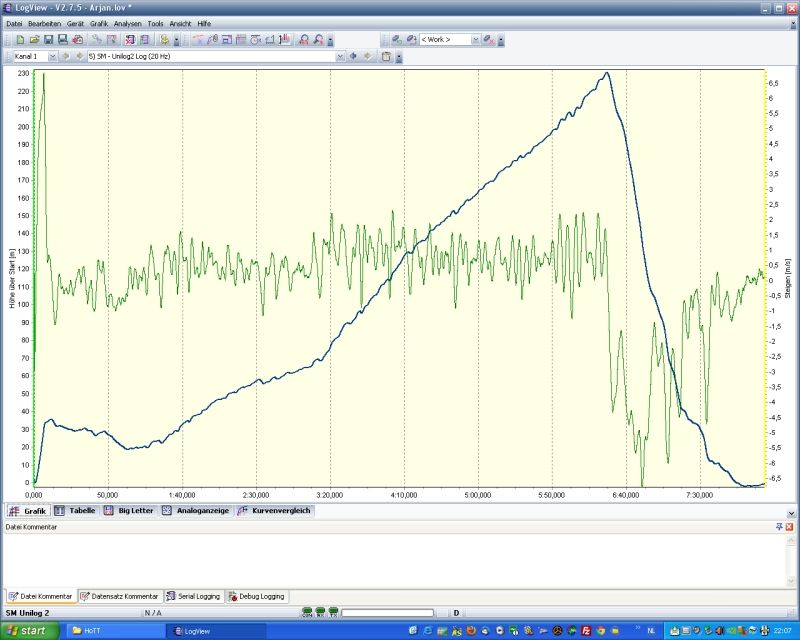This screenshot has height=640, width=800.
Task: Click the NL language indicator in taskbar
Action: [x=652, y=631]
